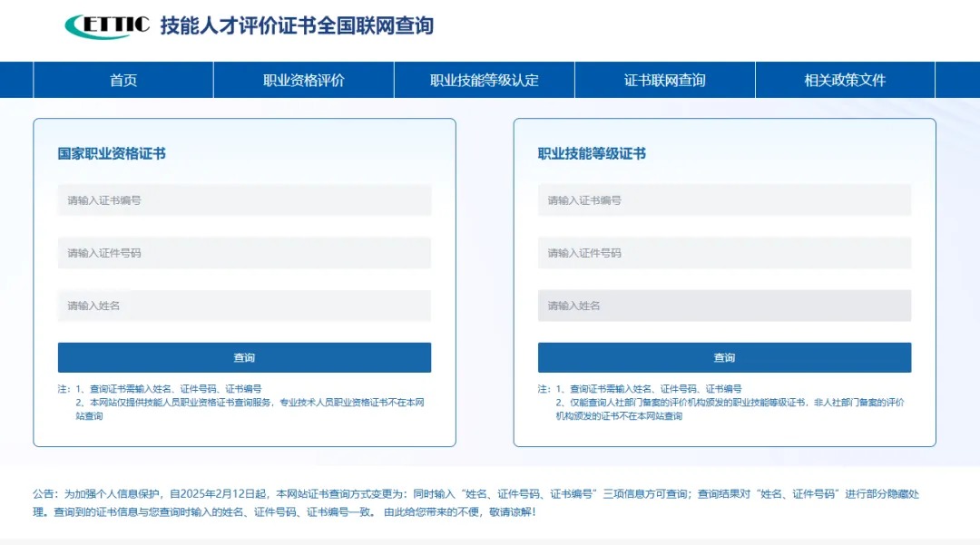Screen dimensions: 980x545
Task: Click the 技能人才评价证书全国联网查询 site title
Action: pyautogui.click(x=297, y=26)
